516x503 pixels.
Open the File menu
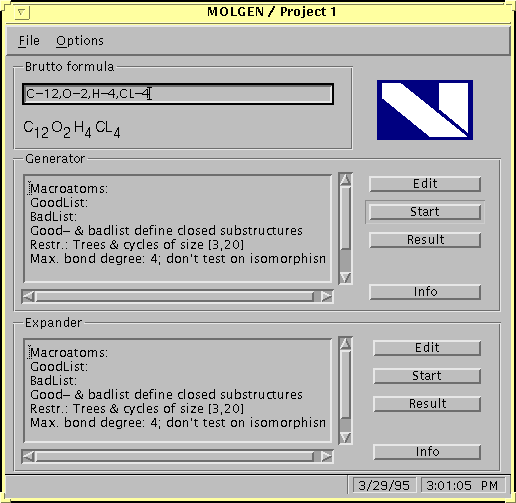(29, 41)
